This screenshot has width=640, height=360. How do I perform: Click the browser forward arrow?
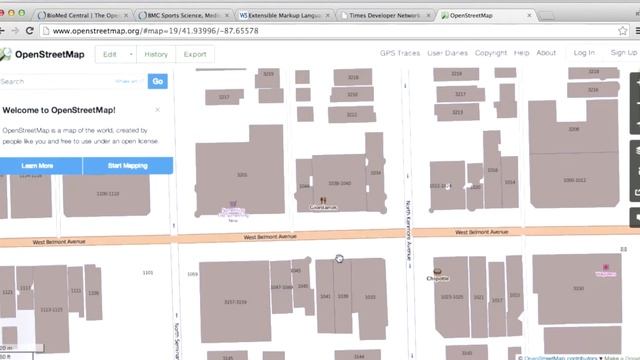pos(15,31)
